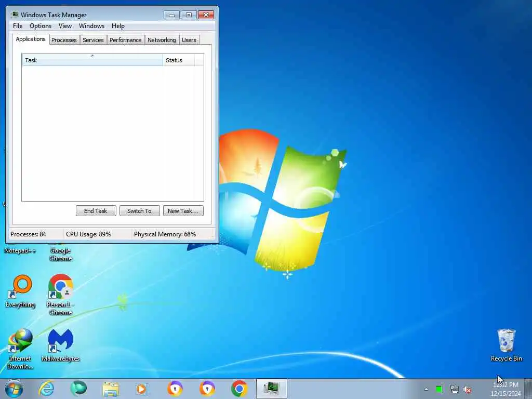Select the Everything desktop shortcut

(x=20, y=292)
